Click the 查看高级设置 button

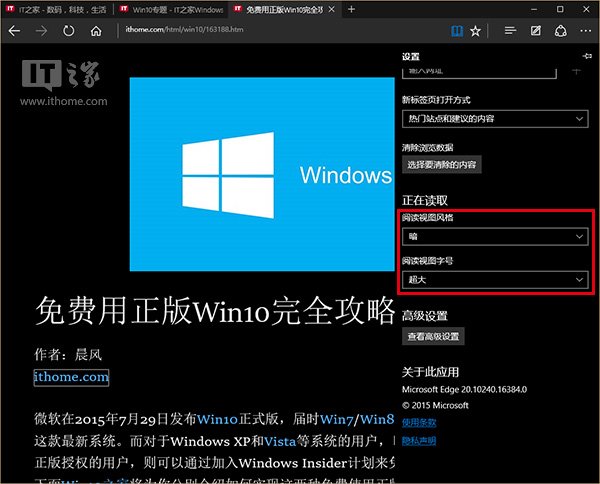click(x=433, y=337)
